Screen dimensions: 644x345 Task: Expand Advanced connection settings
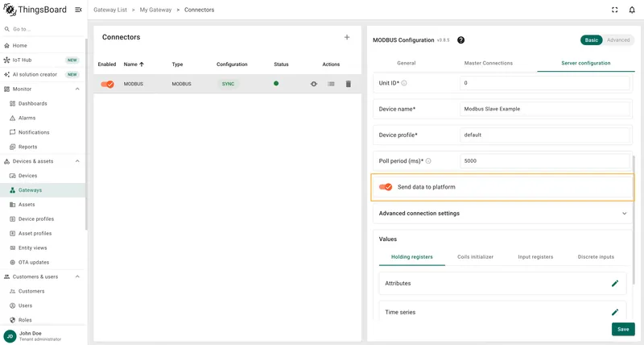click(x=502, y=214)
